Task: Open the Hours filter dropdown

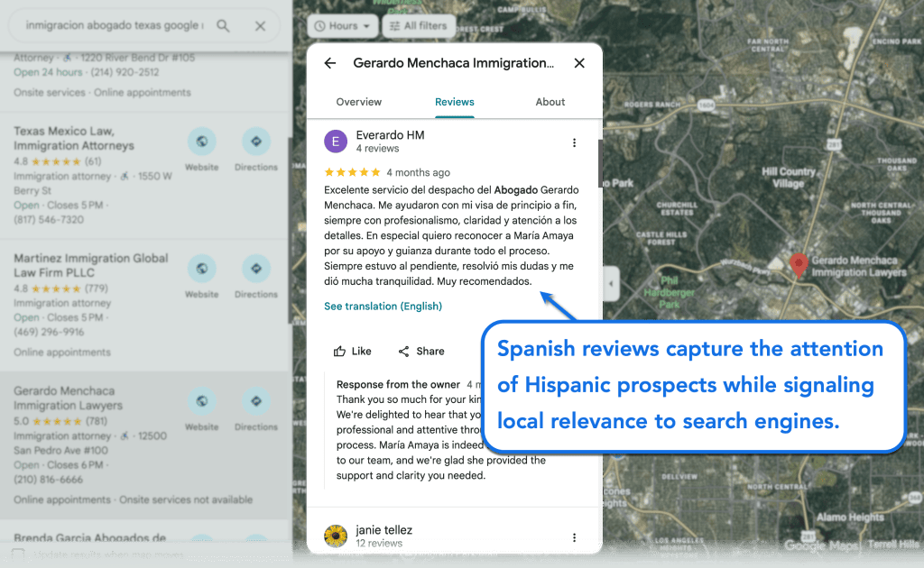Action: coord(342,26)
